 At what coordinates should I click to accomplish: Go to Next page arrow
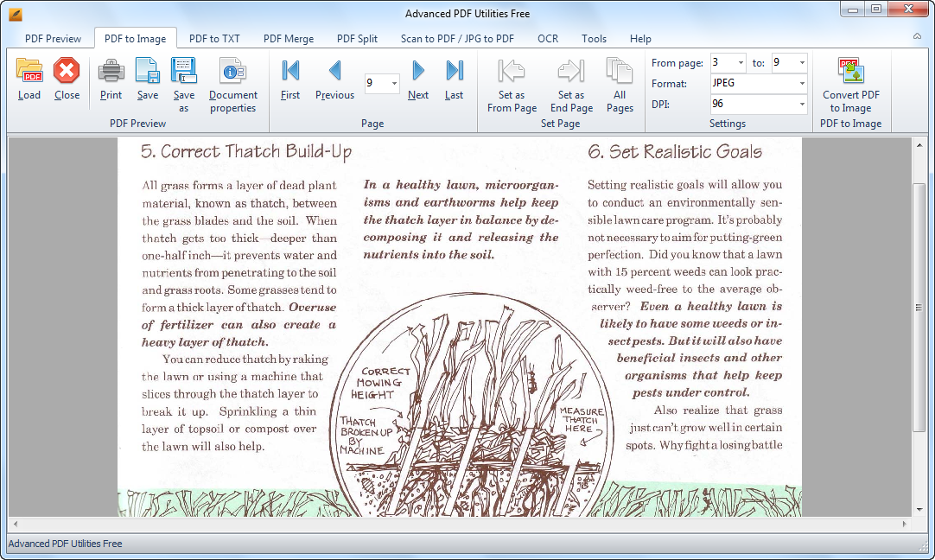[418, 71]
